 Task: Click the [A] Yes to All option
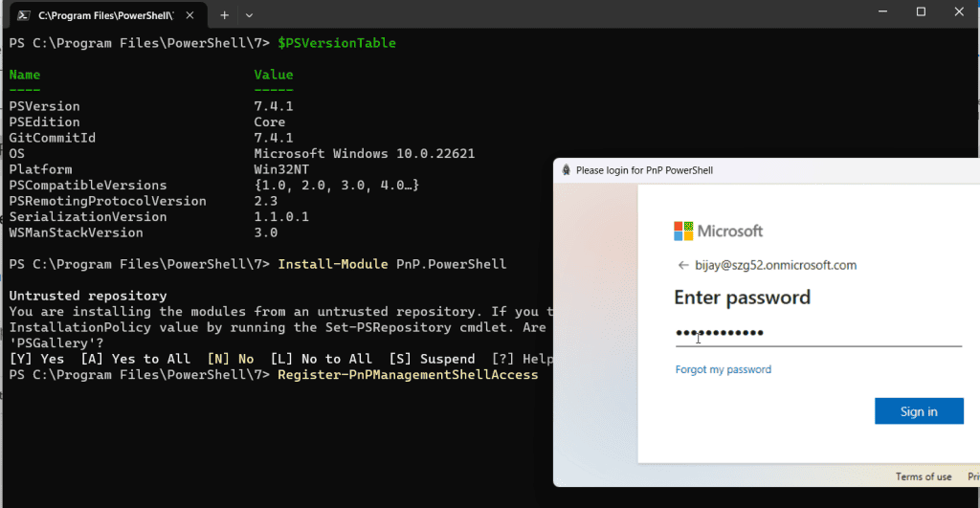tap(135, 359)
